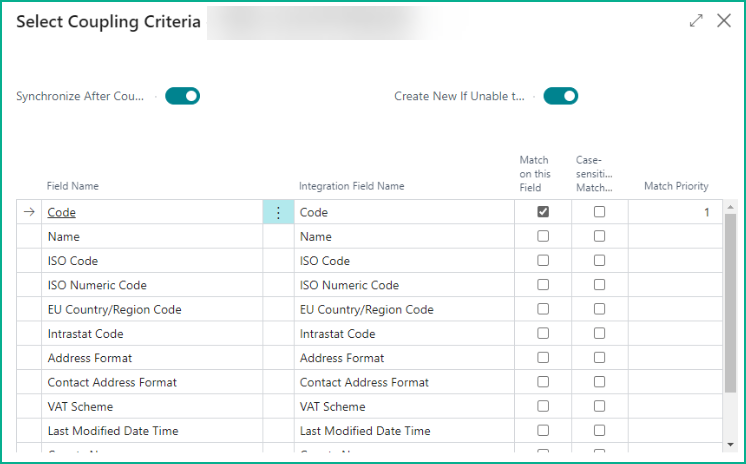This screenshot has height=464, width=746.
Task: Select the Match Priority cell showing 1
Action: click(676, 212)
